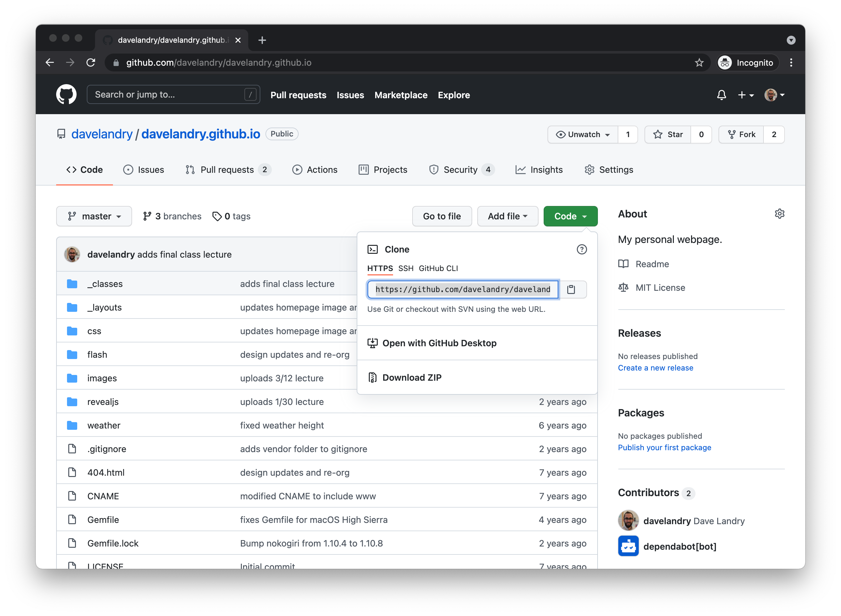Click the _classes folder icon
841x616 pixels.
tap(72, 284)
